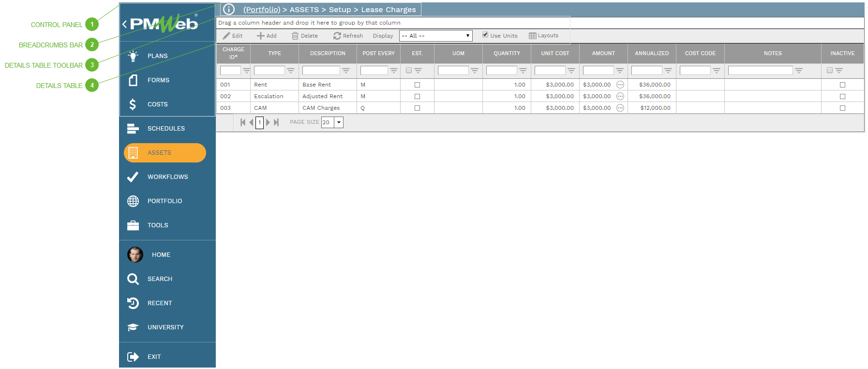
Task: Click the Edit pencil icon
Action: (x=226, y=36)
